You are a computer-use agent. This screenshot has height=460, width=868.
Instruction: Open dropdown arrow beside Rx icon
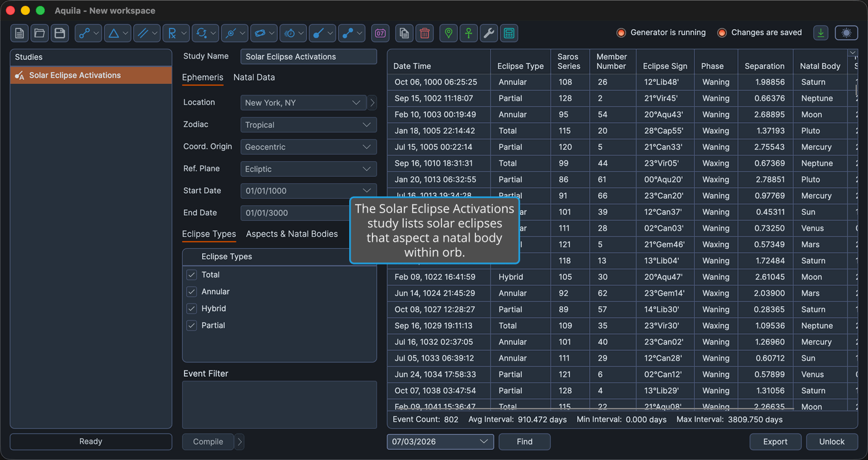184,33
